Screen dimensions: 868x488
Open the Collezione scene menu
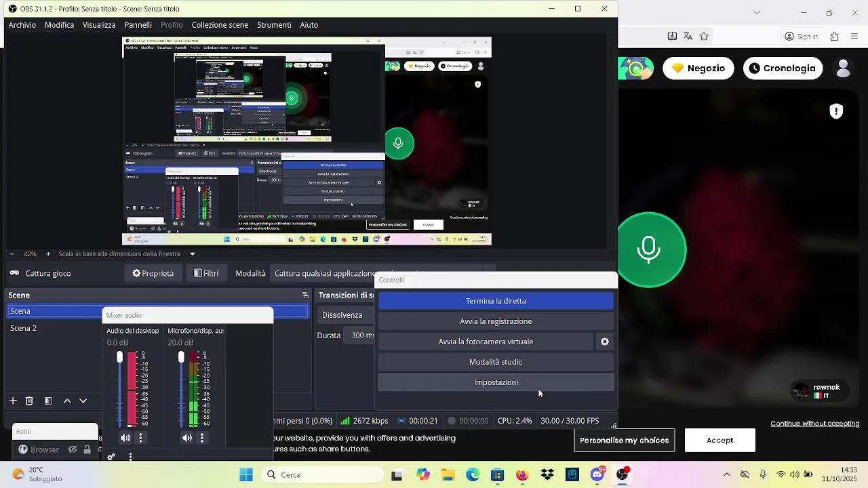(x=220, y=24)
